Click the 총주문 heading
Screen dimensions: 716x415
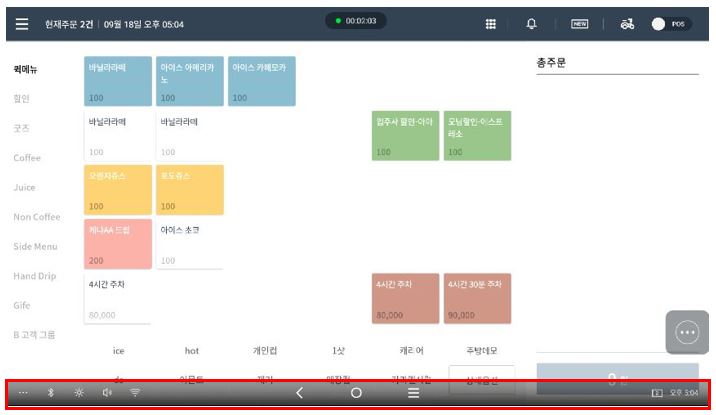tap(551, 63)
